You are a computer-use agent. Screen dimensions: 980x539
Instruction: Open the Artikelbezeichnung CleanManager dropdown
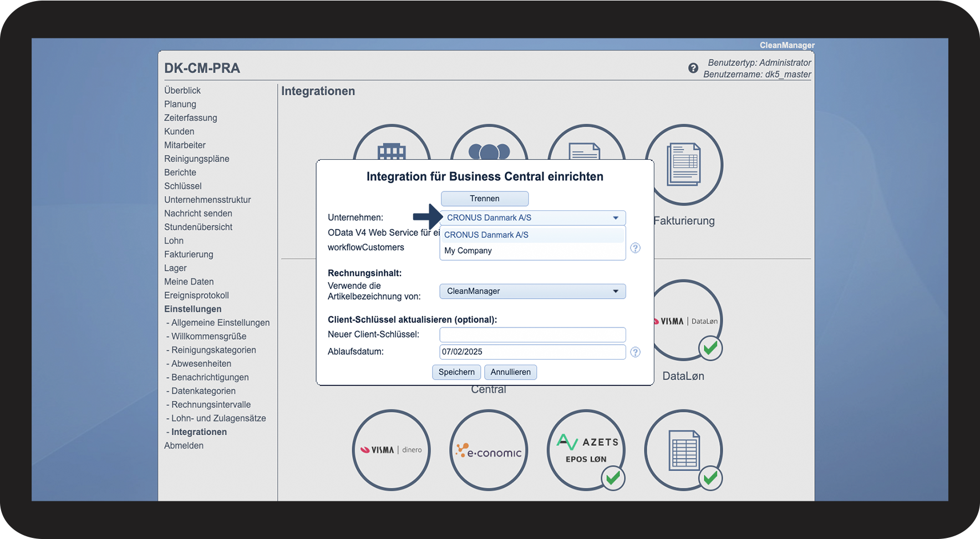click(x=532, y=291)
